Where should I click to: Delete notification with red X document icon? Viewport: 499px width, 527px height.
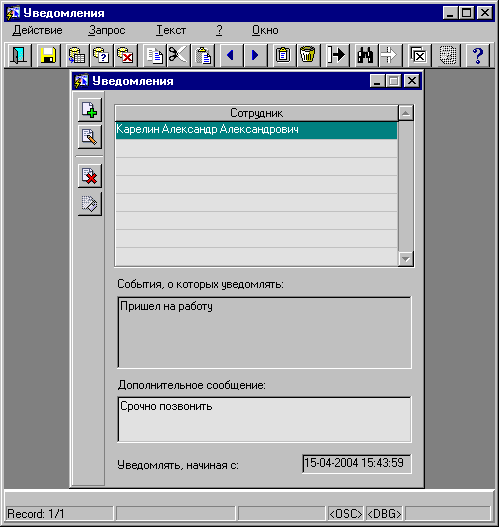[90, 176]
